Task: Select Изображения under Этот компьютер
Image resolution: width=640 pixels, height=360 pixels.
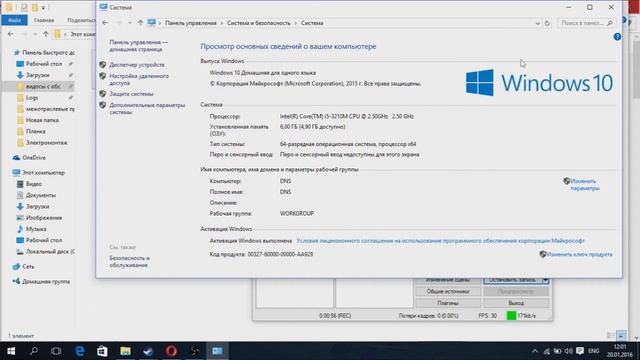Action: coord(44,218)
